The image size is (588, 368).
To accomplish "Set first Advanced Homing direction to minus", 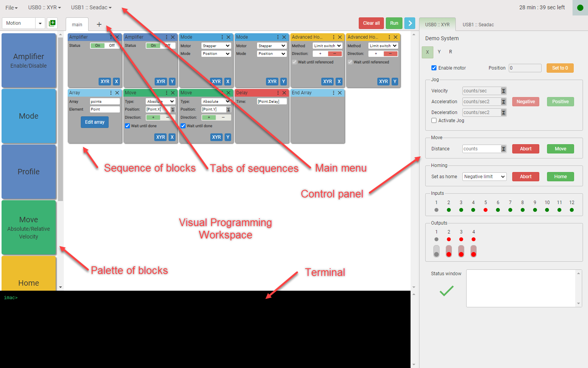I will tap(335, 54).
